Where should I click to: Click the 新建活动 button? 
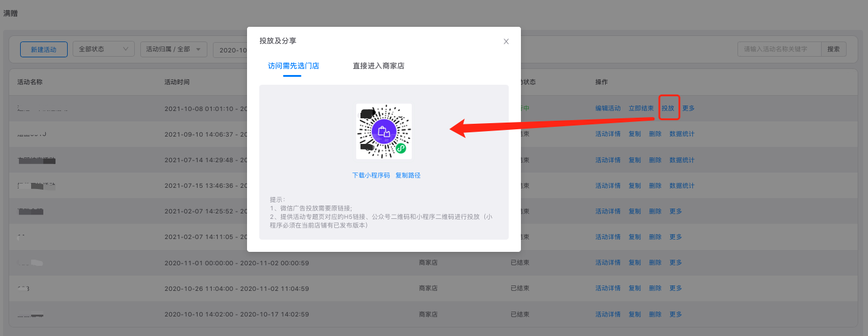tap(44, 49)
